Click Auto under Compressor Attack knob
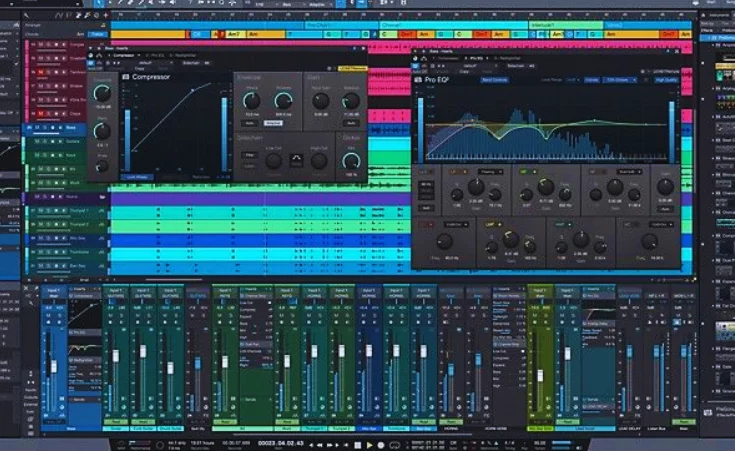 click(250, 123)
